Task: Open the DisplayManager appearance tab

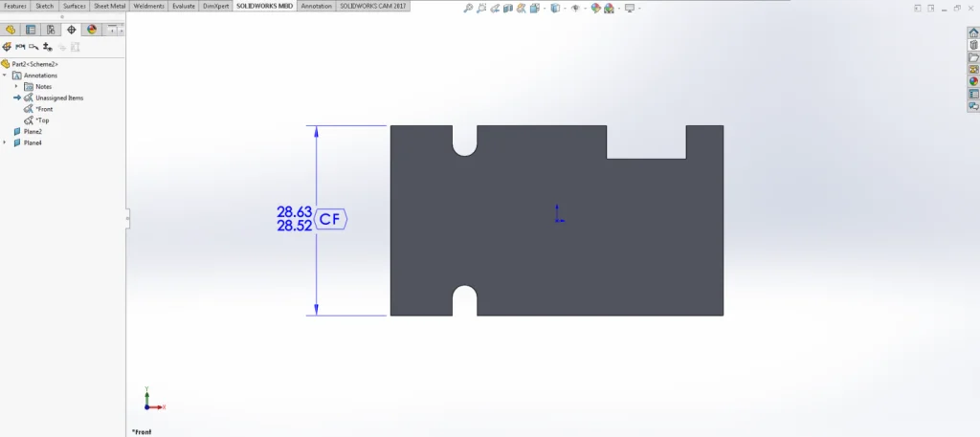Action: point(92,30)
